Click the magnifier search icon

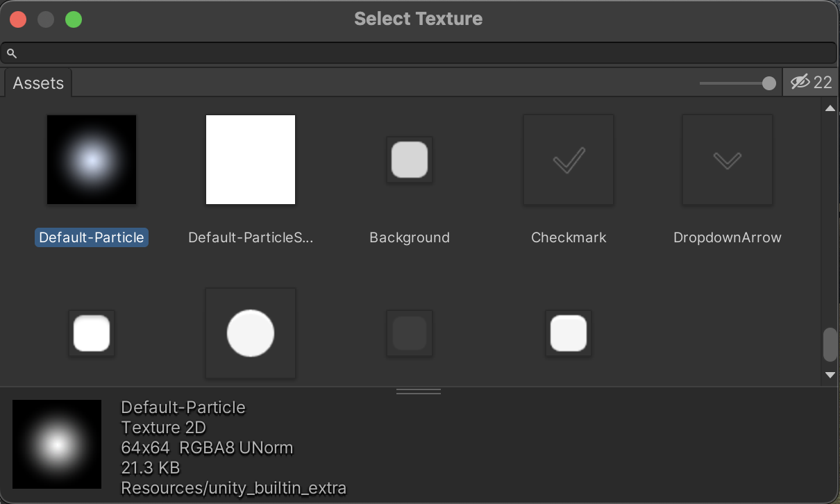click(12, 53)
